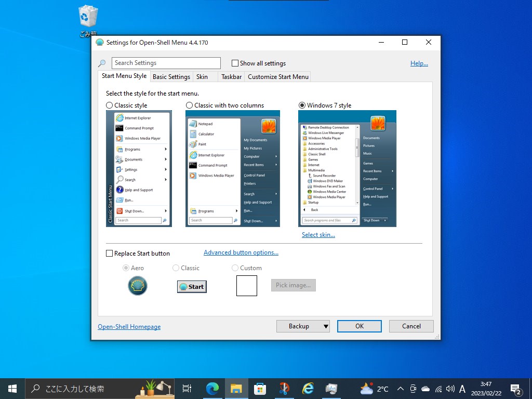This screenshot has width=532, height=399.
Task: Select the Aero button radio option
Action: click(126, 268)
